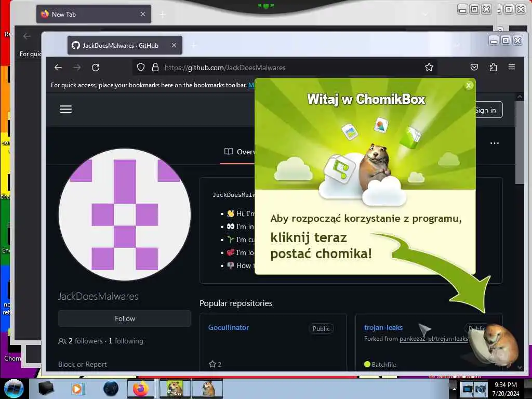The width and height of the screenshot is (532, 399).
Task: Open the Gocullinator repository
Action: 229,327
